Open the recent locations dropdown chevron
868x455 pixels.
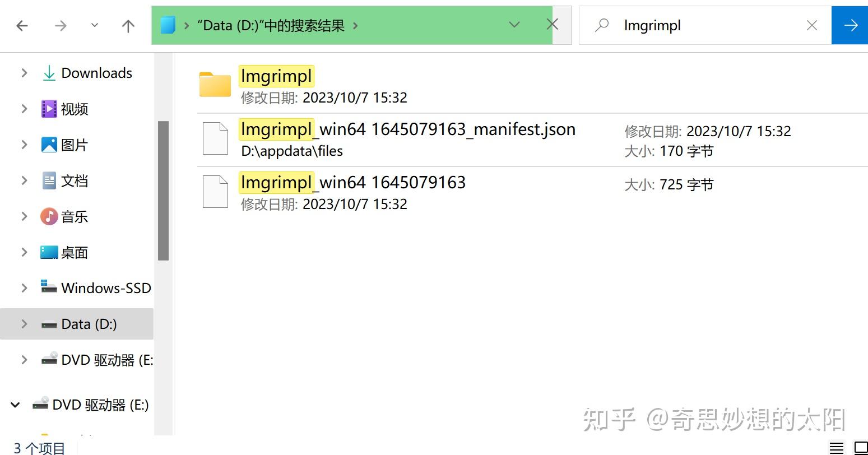coord(514,25)
